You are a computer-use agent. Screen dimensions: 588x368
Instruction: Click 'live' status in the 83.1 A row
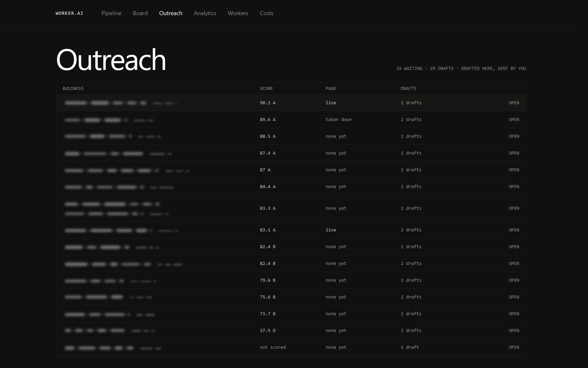point(331,230)
